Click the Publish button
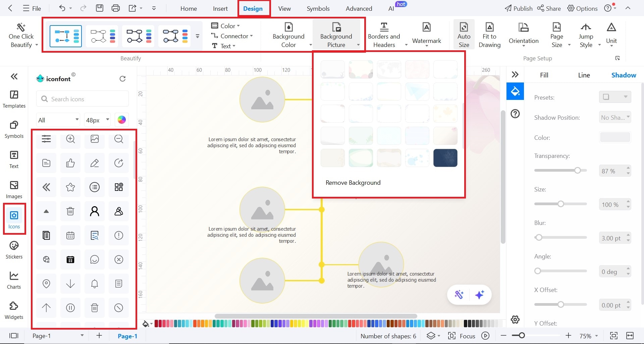The width and height of the screenshot is (644, 344). [x=519, y=8]
